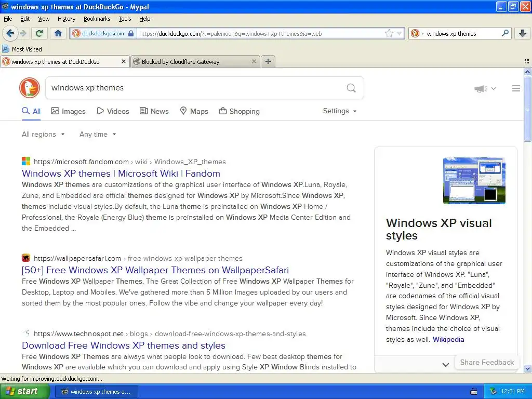Image resolution: width=532 pixels, height=399 pixels.
Task: Open a new tab with plus button
Action: point(268,61)
